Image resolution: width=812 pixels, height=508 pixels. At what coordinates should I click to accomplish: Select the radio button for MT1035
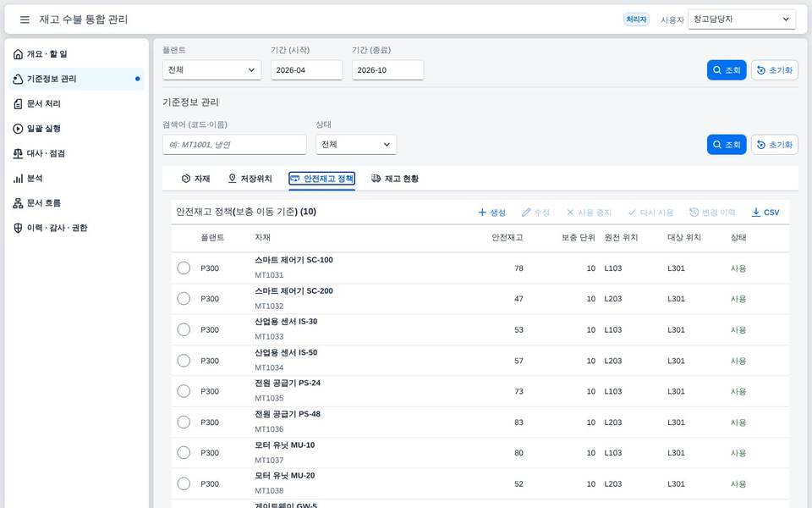(184, 391)
